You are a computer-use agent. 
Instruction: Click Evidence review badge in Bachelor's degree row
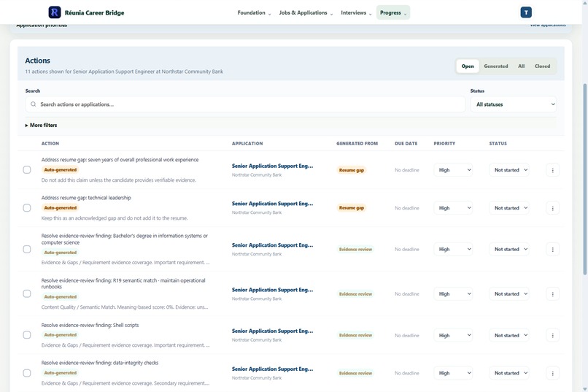point(355,250)
